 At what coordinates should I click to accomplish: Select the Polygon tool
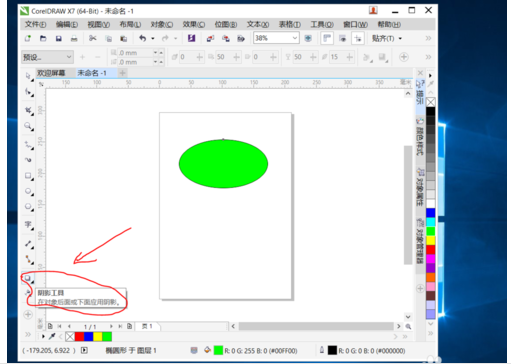(x=28, y=207)
